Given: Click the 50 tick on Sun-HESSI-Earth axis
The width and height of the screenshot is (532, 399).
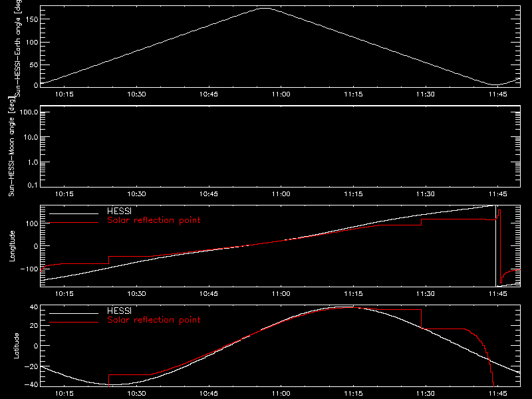Looking at the screenshot, I should pos(34,65).
